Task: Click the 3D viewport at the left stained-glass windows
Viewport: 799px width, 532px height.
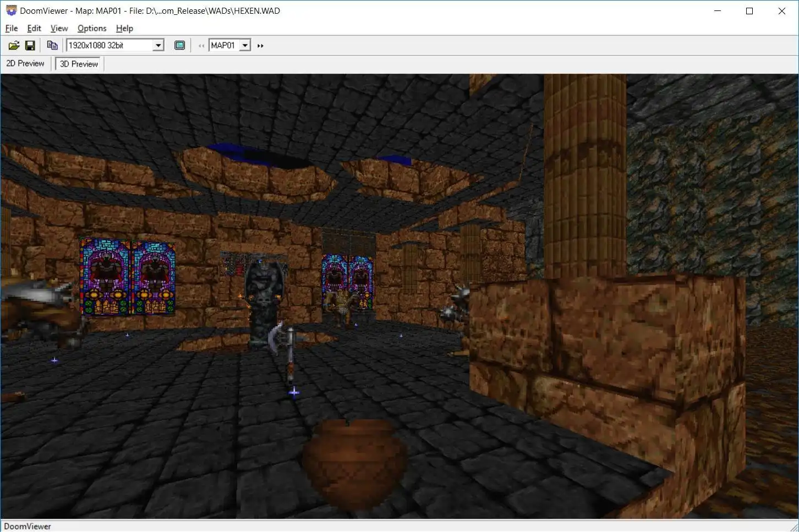Action: point(128,277)
